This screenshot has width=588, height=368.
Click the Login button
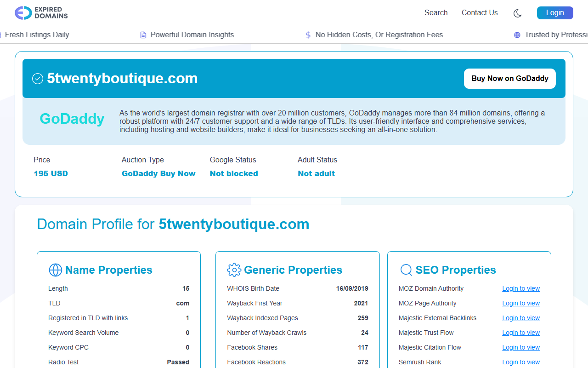pyautogui.click(x=555, y=13)
